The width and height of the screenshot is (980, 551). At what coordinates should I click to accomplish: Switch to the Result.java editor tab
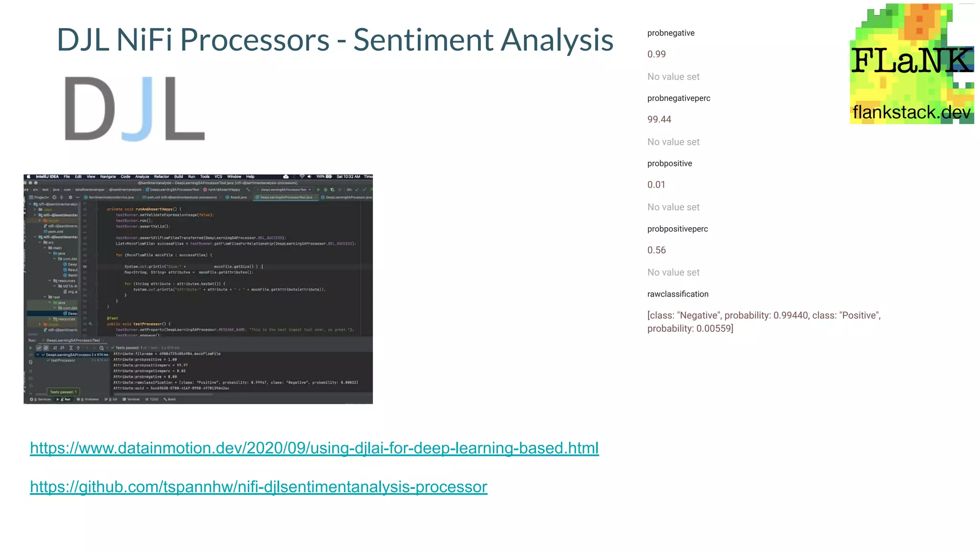(238, 197)
